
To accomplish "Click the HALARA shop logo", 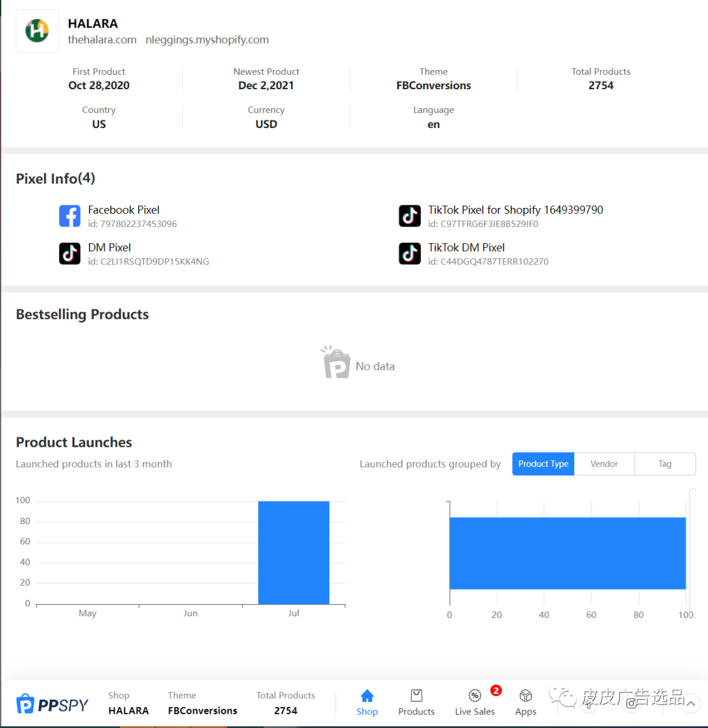I will [37, 31].
